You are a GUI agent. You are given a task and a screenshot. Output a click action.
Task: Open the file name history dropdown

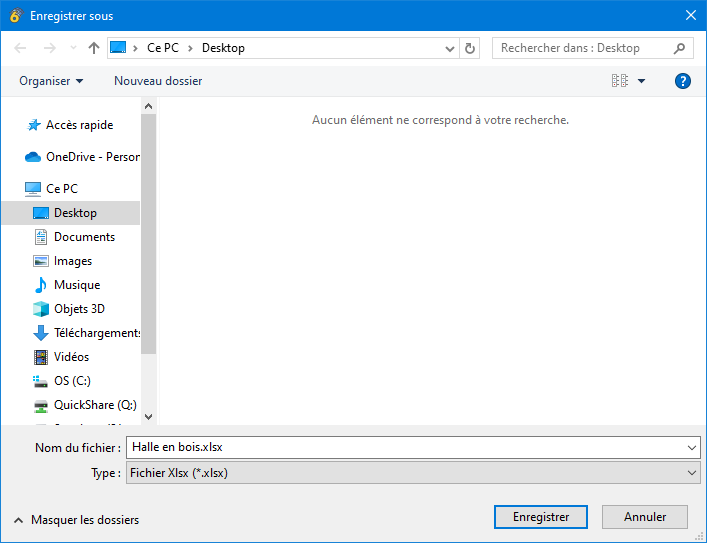pos(692,448)
